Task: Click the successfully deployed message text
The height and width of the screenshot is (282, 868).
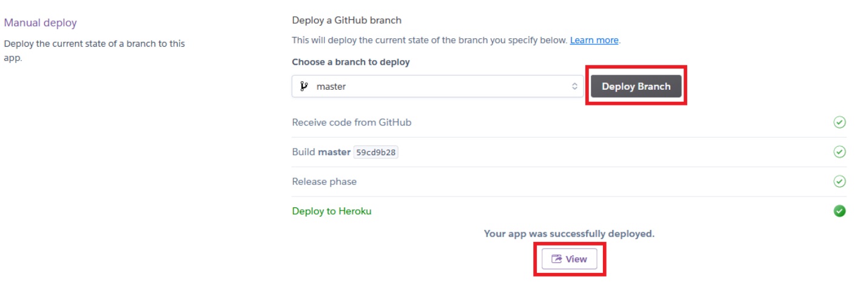Action: pyautogui.click(x=569, y=233)
